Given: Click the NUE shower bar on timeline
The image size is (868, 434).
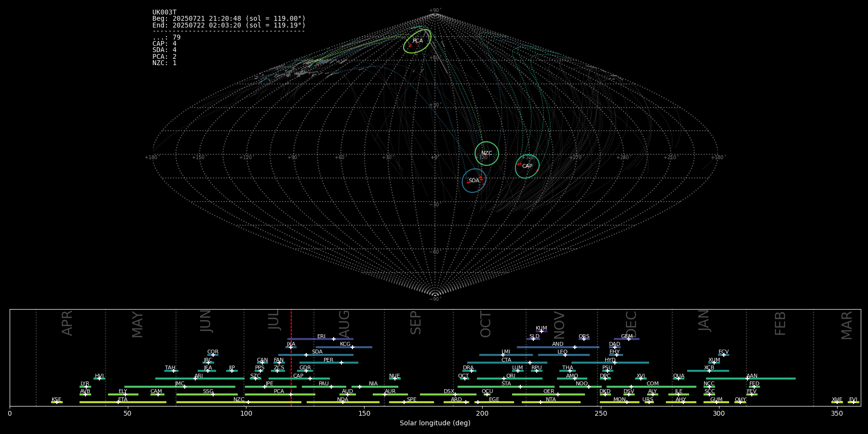Looking at the screenshot, I should click(395, 379).
